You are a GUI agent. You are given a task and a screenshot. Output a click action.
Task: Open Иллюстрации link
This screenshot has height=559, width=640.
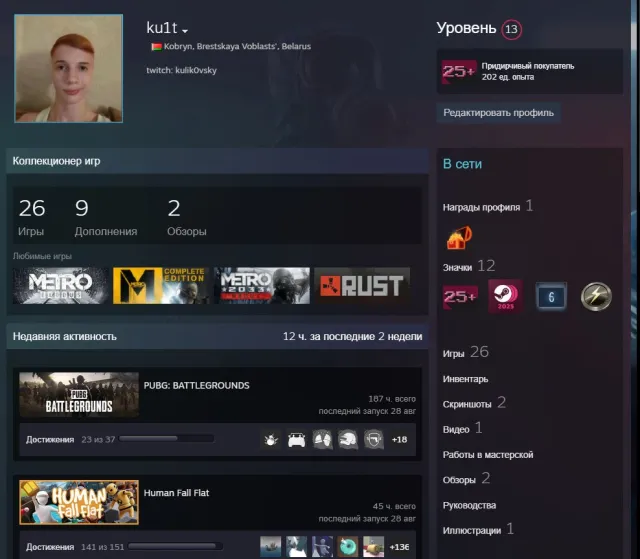478,530
